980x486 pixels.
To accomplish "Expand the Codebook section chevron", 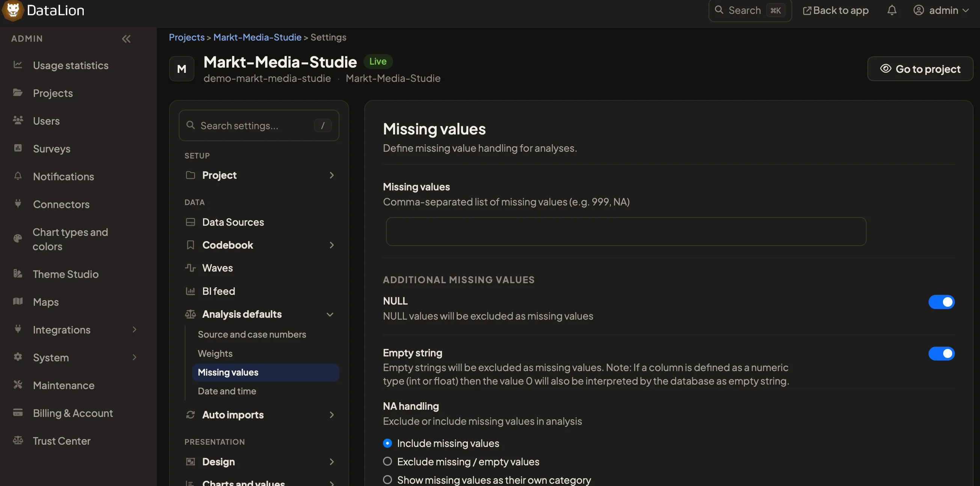I will coord(332,245).
